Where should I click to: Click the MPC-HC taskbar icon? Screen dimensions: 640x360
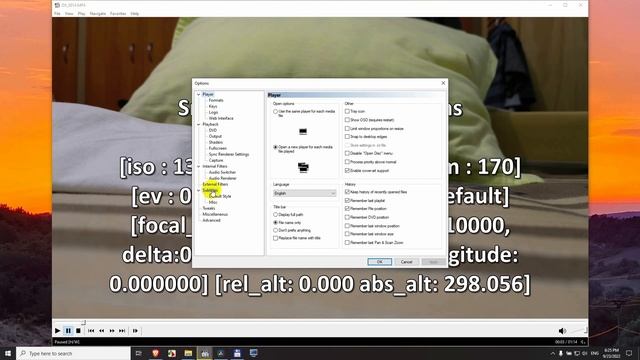[204, 353]
